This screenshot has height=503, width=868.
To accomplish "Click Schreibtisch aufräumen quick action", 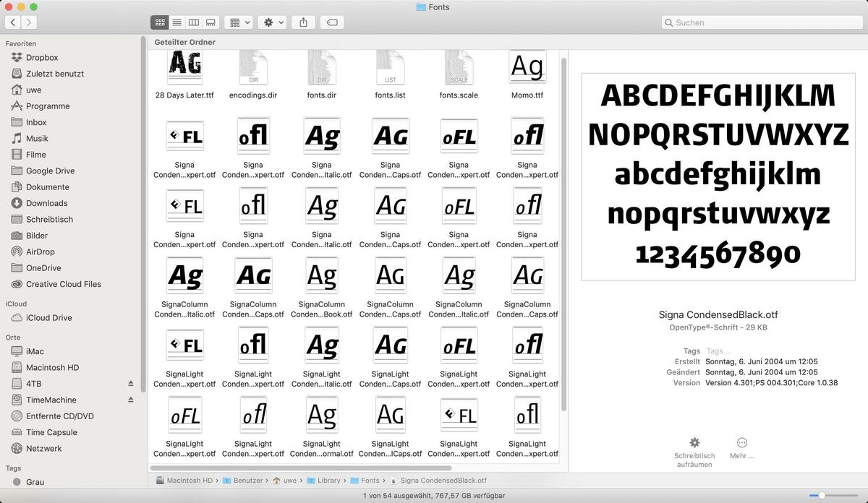I will click(x=694, y=452).
